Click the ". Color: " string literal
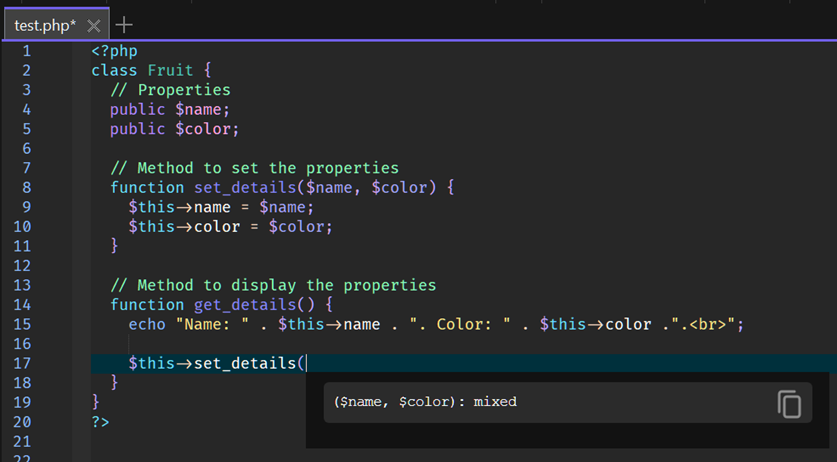Viewport: 837px width, 462px height. coord(460,325)
